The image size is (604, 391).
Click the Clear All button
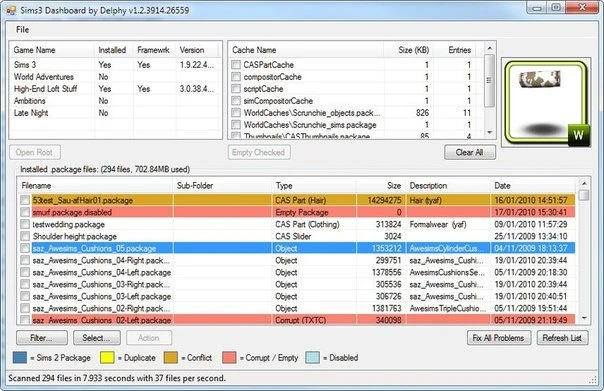pyautogui.click(x=470, y=152)
